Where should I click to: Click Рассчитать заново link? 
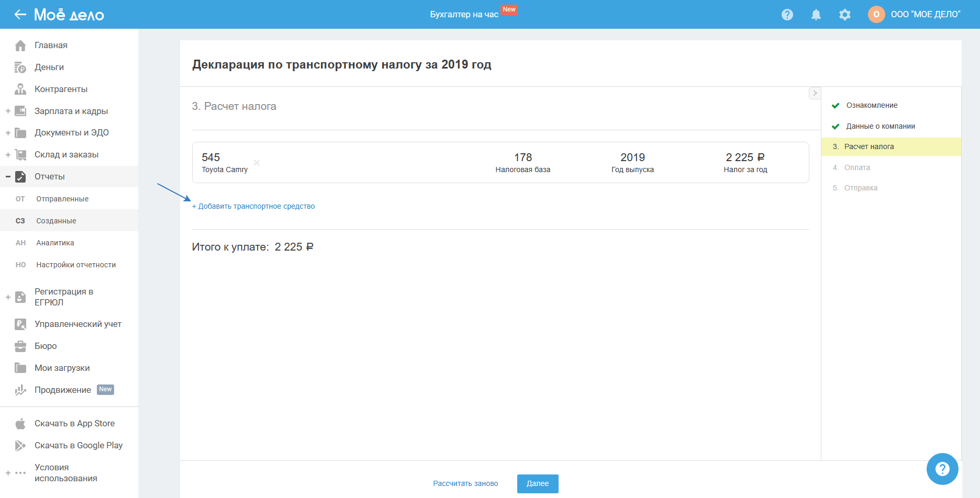coord(465,483)
